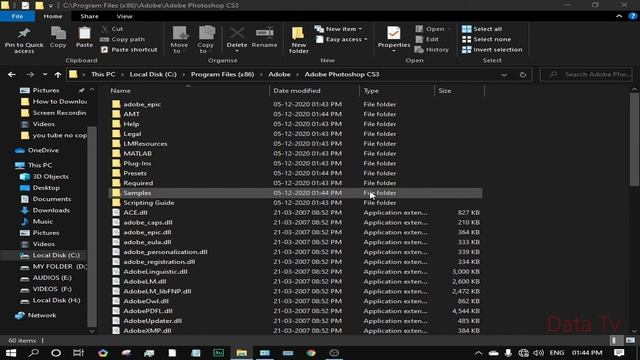The height and width of the screenshot is (360, 640).
Task: Open the recent locations dropdown arrow
Action: (x=45, y=74)
